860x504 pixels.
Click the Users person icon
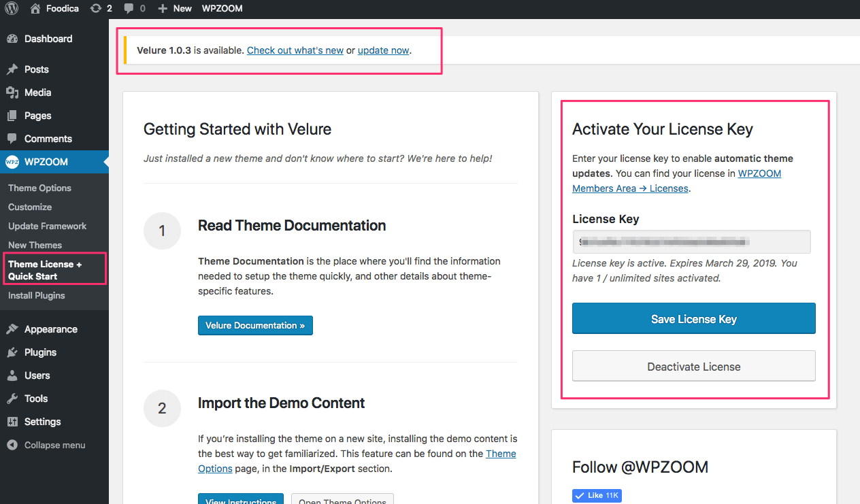[12, 375]
